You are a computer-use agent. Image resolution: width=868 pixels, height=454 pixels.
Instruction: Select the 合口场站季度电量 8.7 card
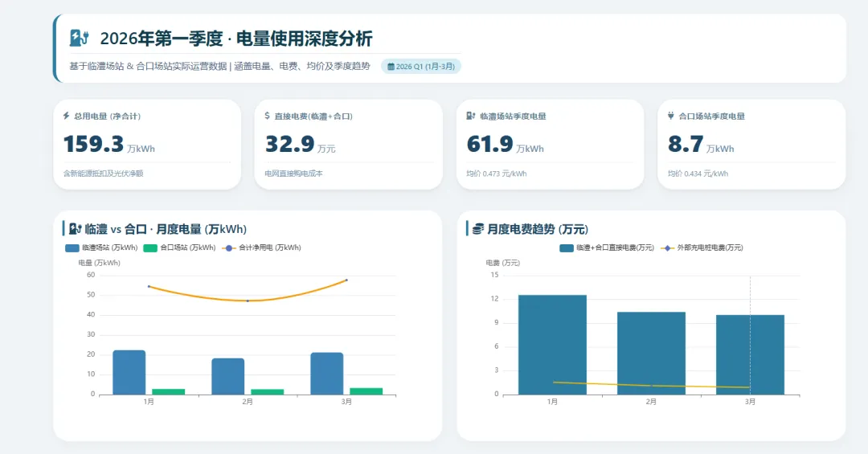[x=751, y=145]
